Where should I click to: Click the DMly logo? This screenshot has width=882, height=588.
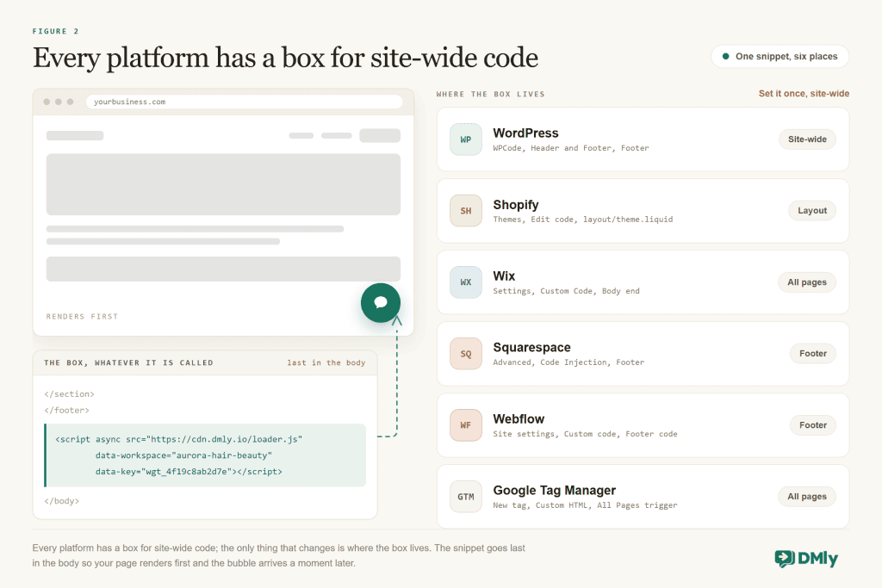(x=806, y=558)
